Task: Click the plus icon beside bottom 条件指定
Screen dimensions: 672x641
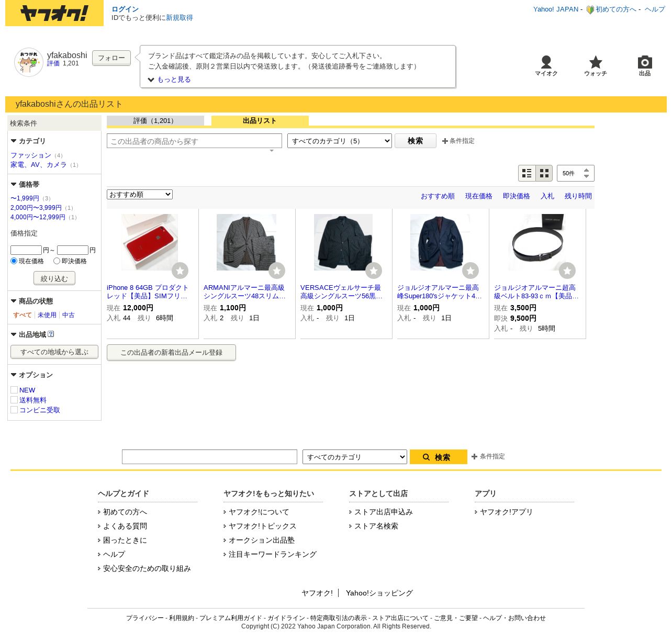Action: coord(474,457)
